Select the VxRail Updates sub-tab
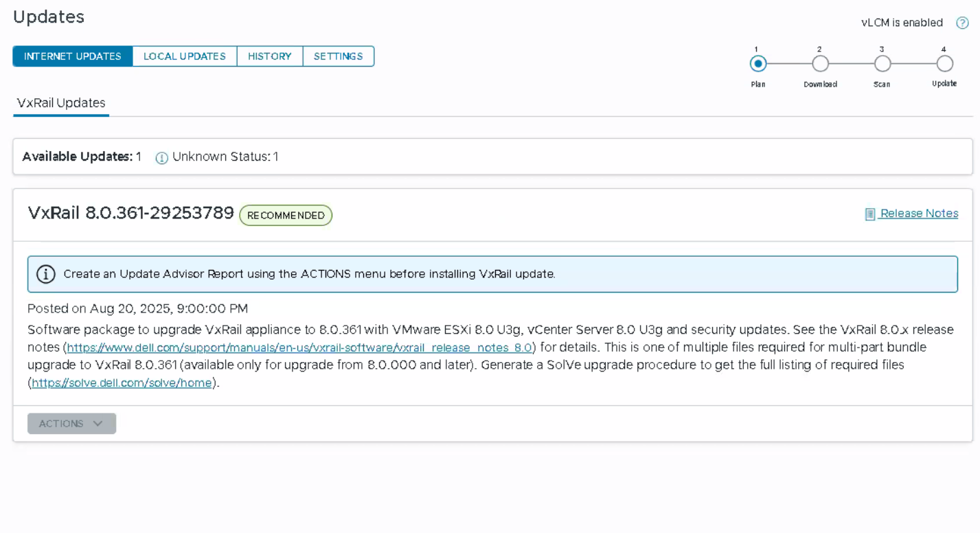Viewport: 980px width, 533px height. tap(61, 103)
